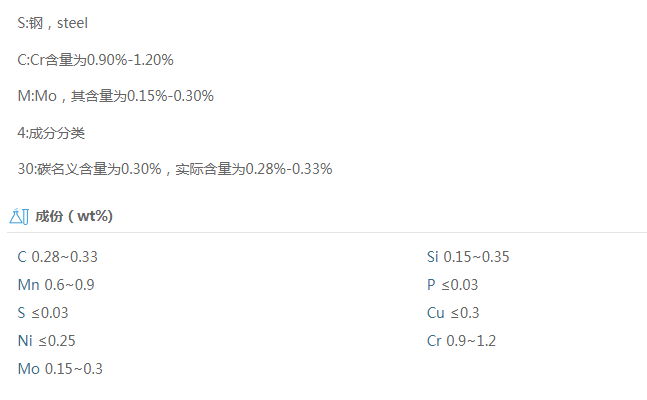This screenshot has height=400, width=647.
Task: Click the Mo 0.15~0.3 composition entry
Action: [60, 369]
